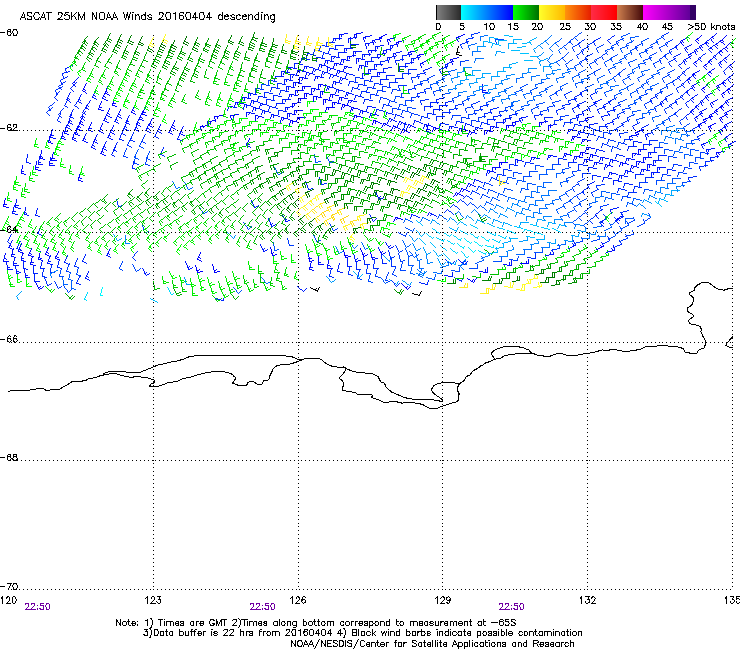The height and width of the screenshot is (650, 740).
Task: Click the red 30-35 knots legend segment
Action: (604, 12)
